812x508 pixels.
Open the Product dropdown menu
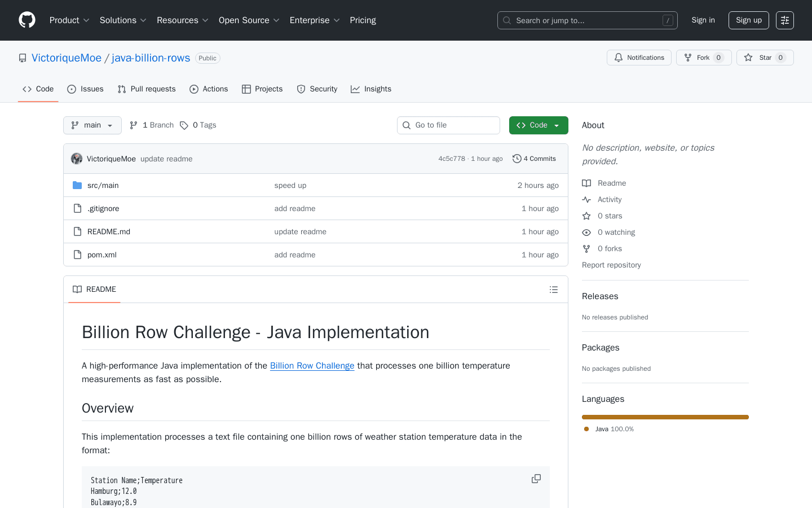69,20
